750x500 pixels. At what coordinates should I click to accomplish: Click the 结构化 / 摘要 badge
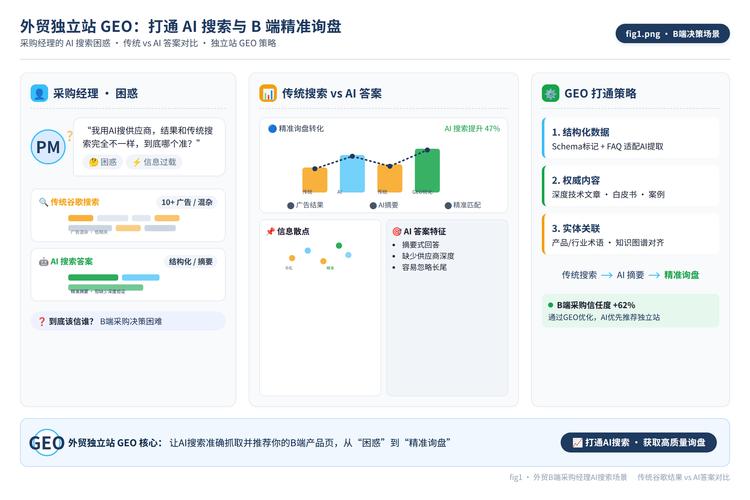191,262
